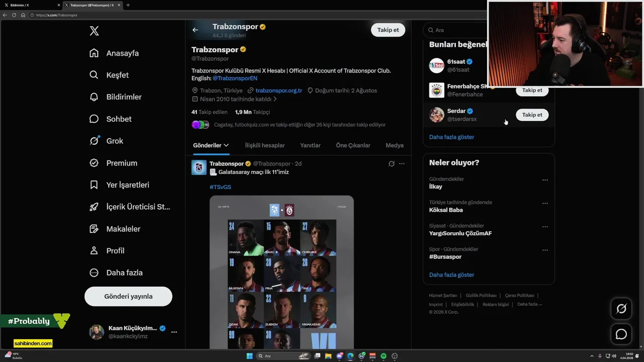Open the lineup image in the post
The image size is (644, 362).
click(x=282, y=272)
